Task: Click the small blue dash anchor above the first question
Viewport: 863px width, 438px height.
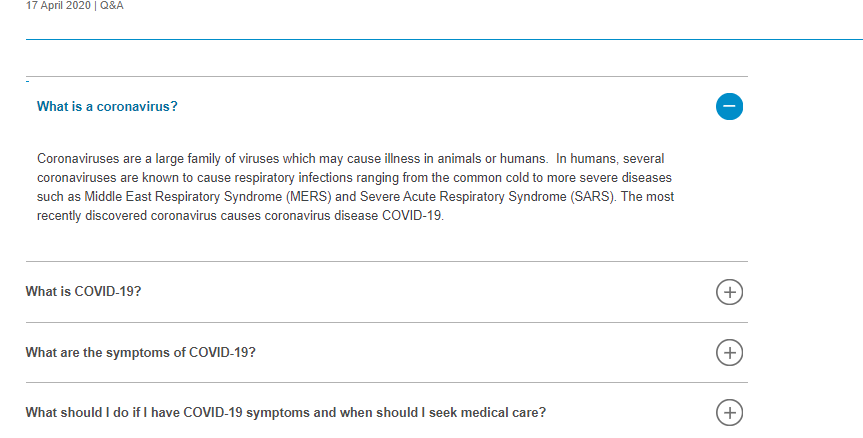Action: pyautogui.click(x=28, y=81)
